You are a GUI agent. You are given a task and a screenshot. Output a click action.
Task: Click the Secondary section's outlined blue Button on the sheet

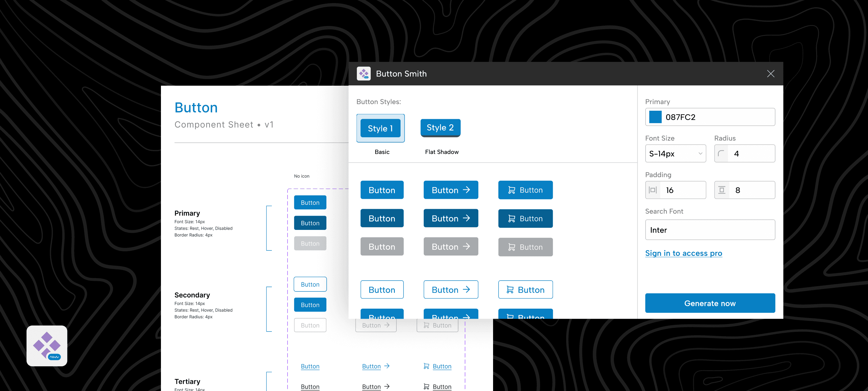pos(310,284)
